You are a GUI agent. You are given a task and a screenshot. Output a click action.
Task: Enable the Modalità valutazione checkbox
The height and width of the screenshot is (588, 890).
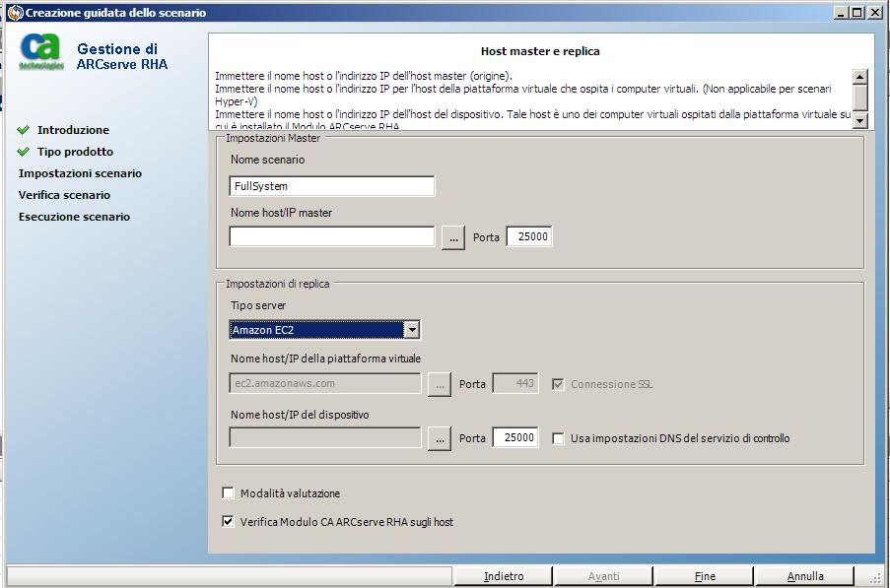point(228,492)
